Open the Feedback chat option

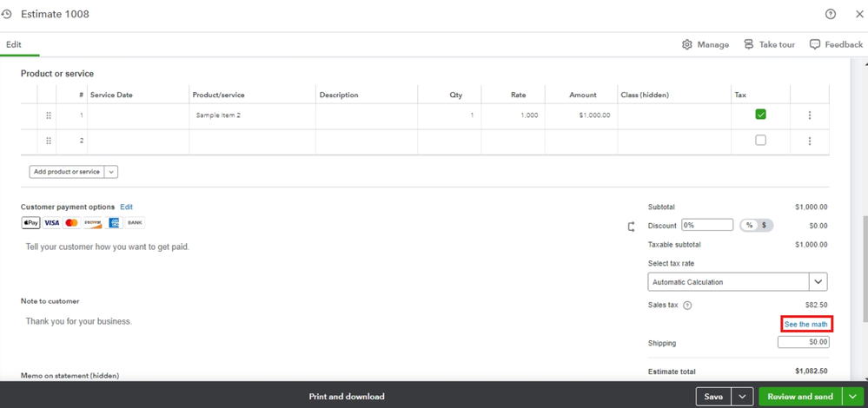(836, 45)
